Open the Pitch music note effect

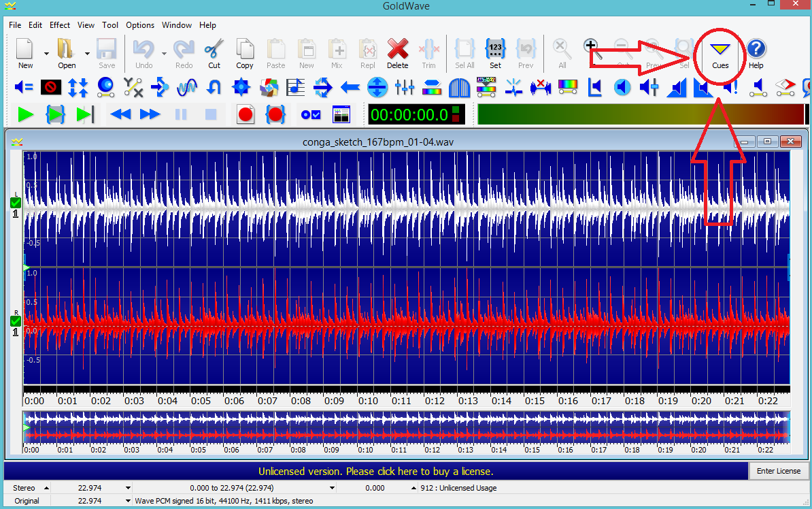(295, 87)
